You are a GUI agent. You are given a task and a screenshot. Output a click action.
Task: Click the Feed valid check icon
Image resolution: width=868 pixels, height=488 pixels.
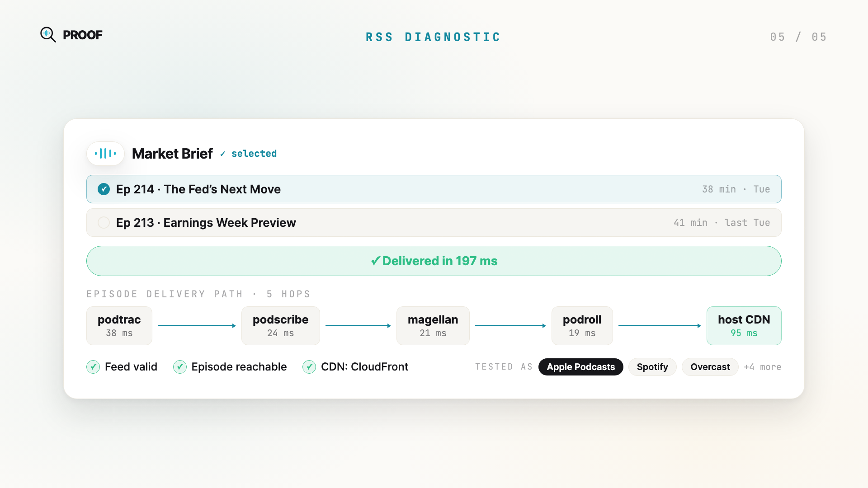click(93, 367)
